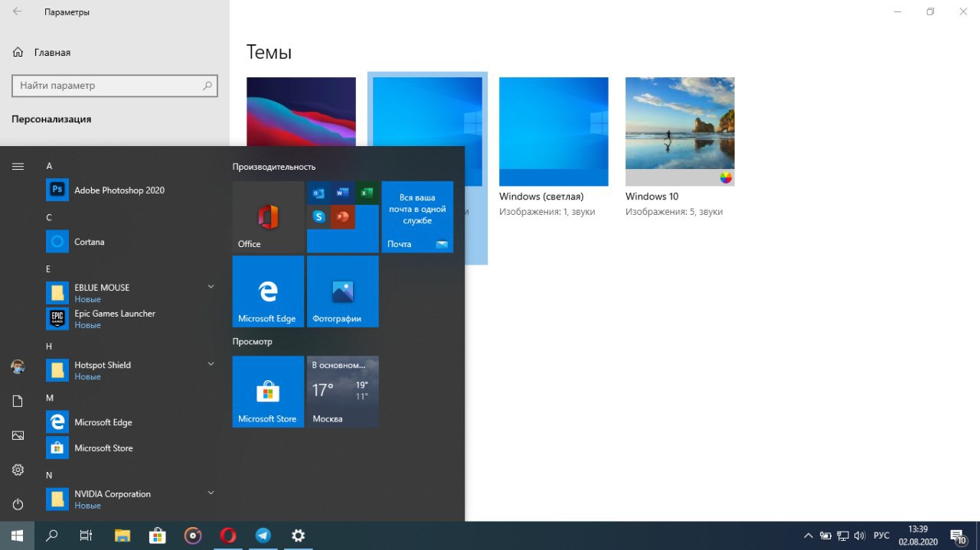
Task: Open Documents from Start side rail
Action: point(18,401)
